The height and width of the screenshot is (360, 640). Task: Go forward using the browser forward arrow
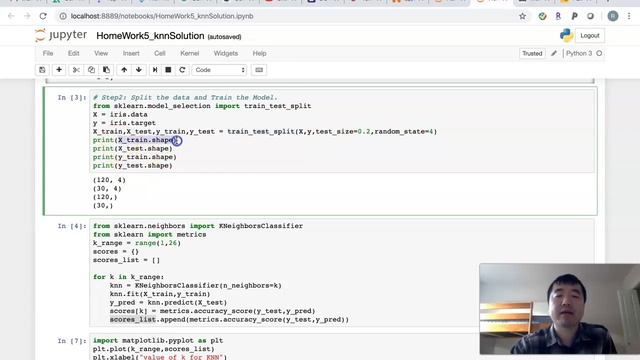tap(27, 16)
